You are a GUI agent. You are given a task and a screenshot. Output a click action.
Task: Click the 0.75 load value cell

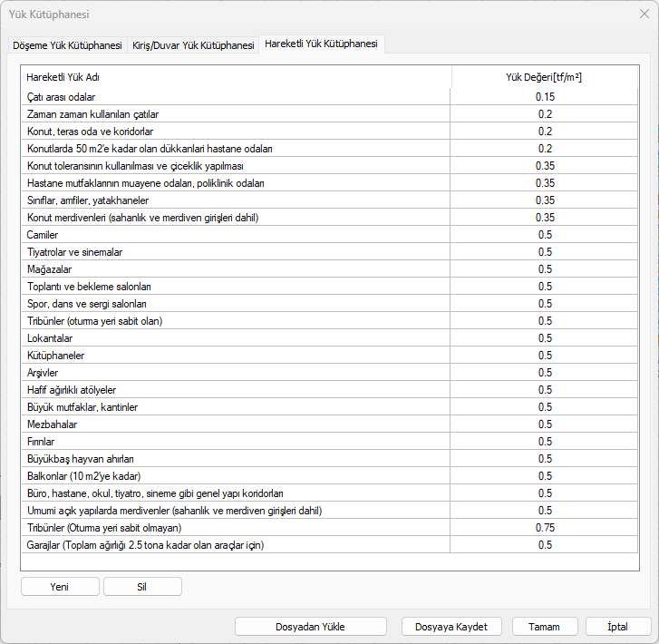coord(544,528)
